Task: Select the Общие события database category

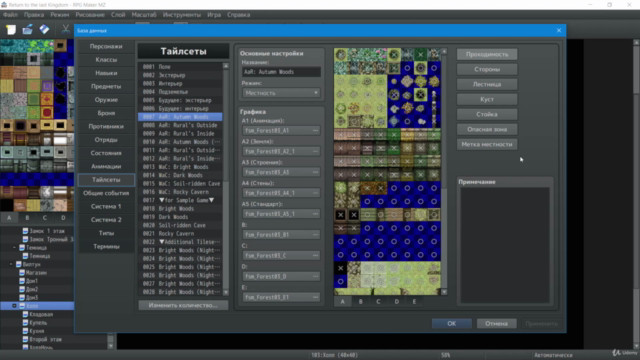Action: coord(106,193)
